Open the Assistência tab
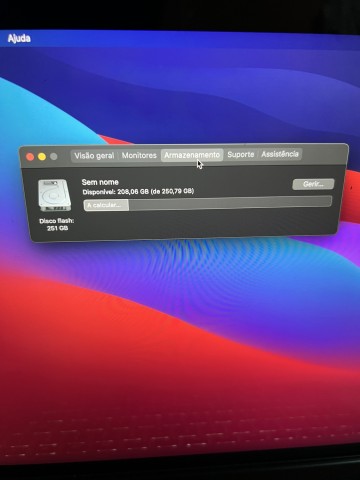This screenshot has height=480, width=360. click(280, 154)
